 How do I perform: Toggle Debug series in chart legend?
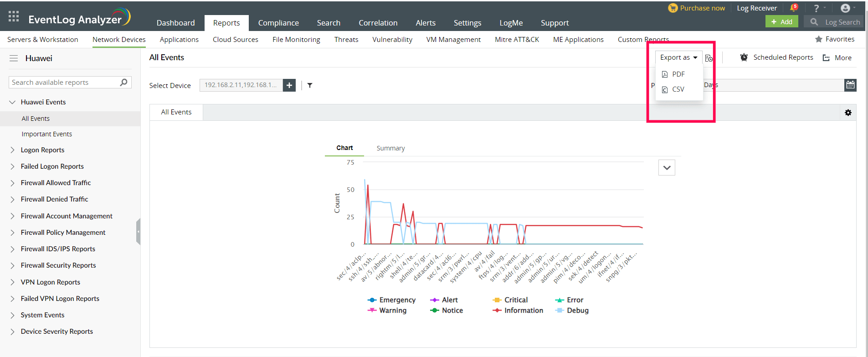coord(577,310)
